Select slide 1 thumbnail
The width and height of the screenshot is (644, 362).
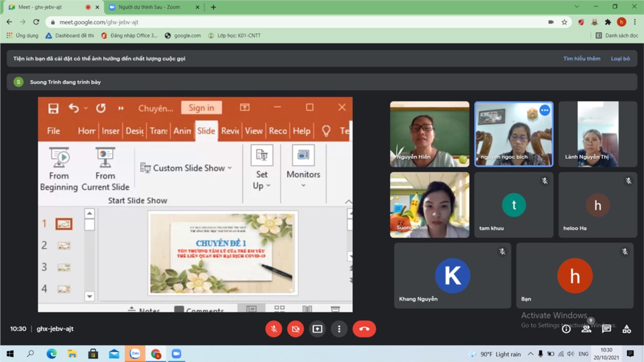coord(64,224)
